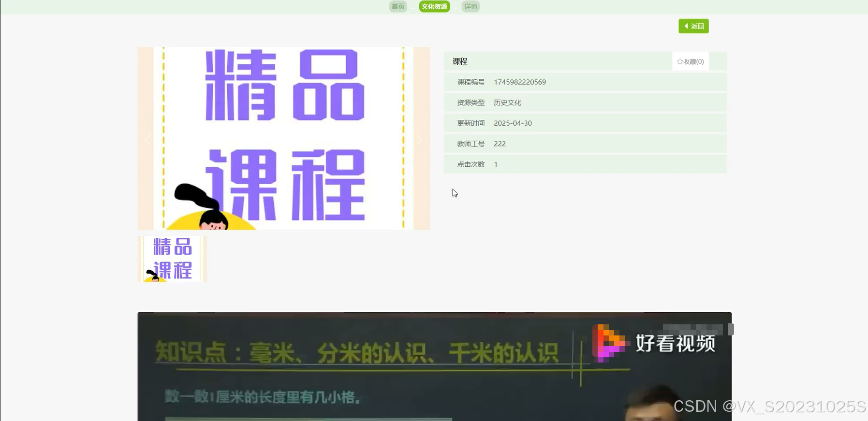Screen dimensions: 868x421
Task: Click the 收藏(0) favorite star button
Action: pyautogui.click(x=690, y=61)
